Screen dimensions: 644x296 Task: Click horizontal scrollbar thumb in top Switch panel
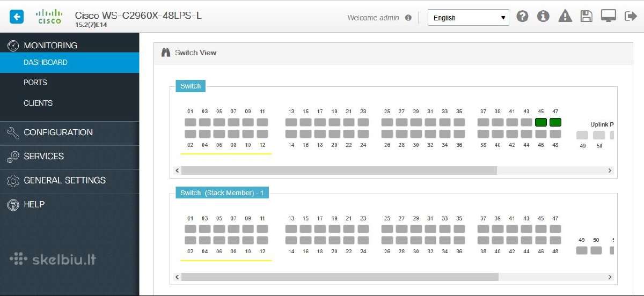339,171
